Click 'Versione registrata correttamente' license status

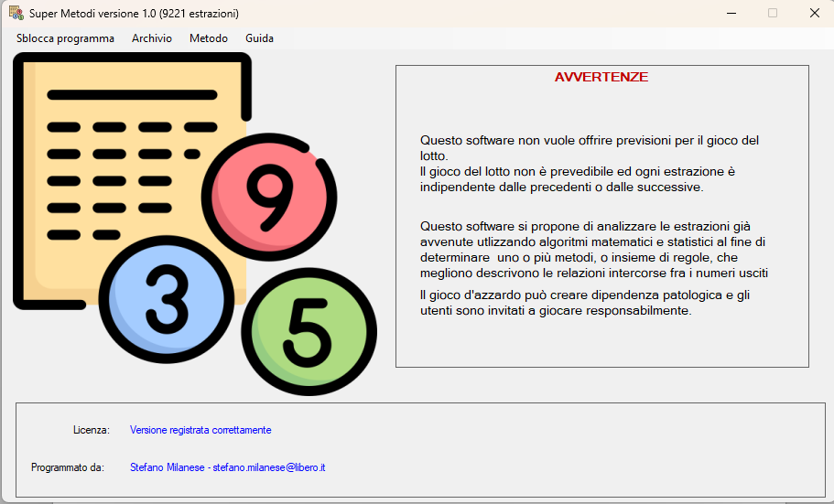click(x=200, y=430)
